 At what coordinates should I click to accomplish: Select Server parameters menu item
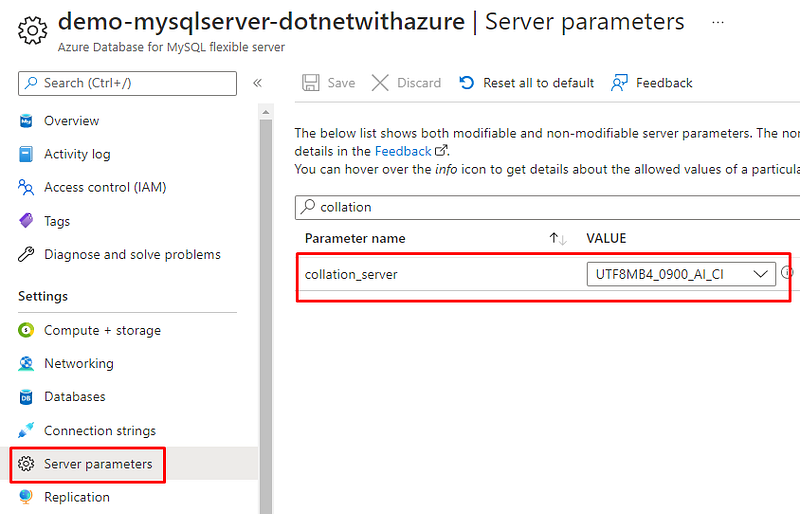pyautogui.click(x=98, y=463)
